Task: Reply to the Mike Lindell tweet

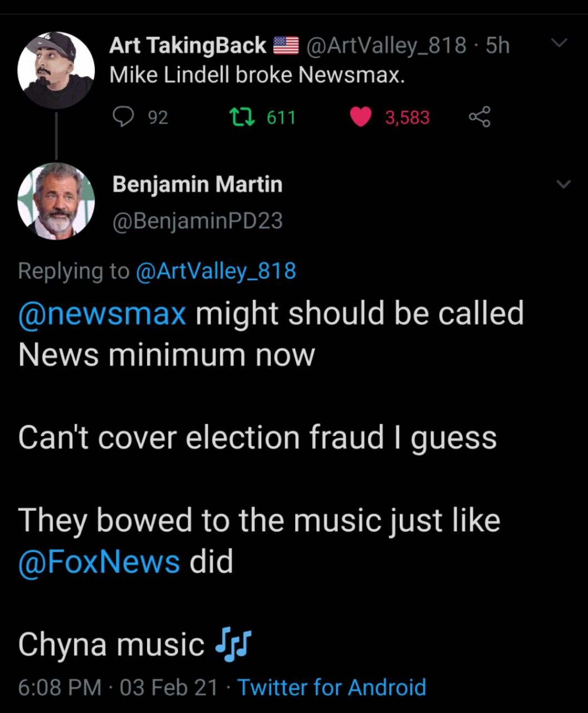Action: point(122,117)
